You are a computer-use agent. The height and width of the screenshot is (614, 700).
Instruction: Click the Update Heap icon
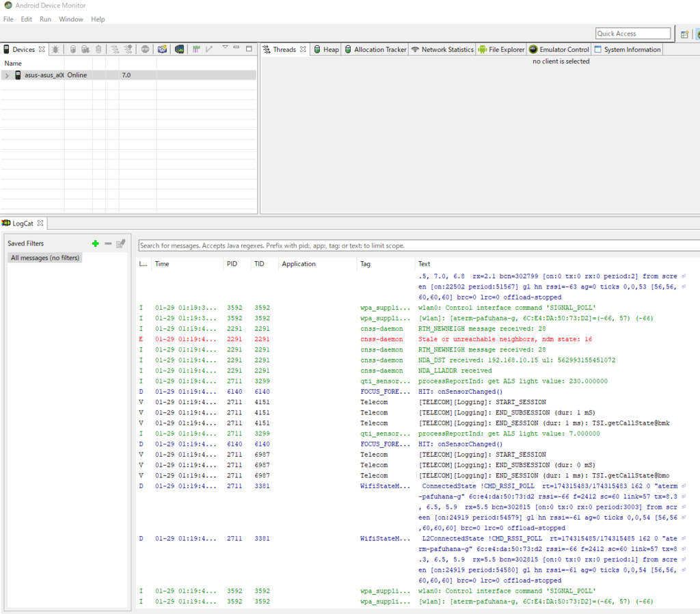click(72, 49)
